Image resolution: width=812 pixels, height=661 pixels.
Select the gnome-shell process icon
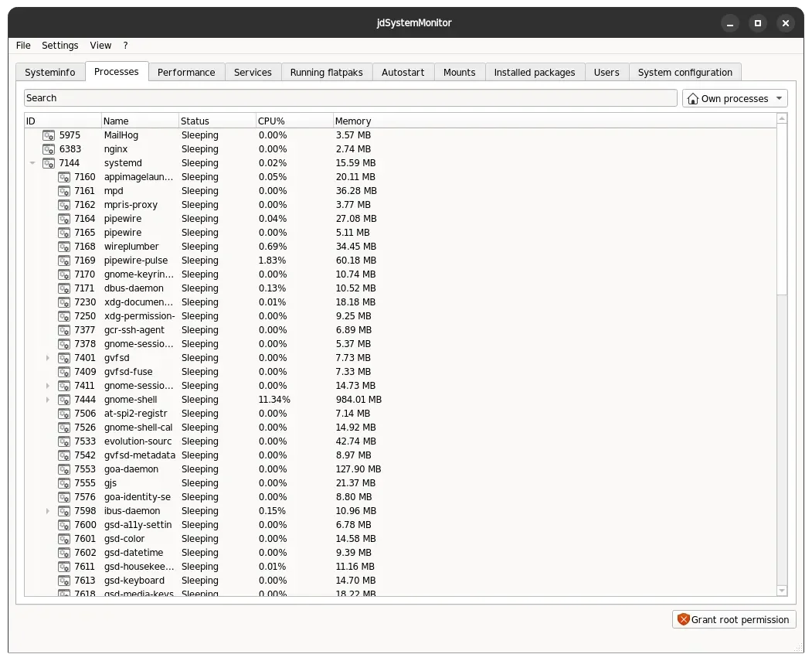64,400
